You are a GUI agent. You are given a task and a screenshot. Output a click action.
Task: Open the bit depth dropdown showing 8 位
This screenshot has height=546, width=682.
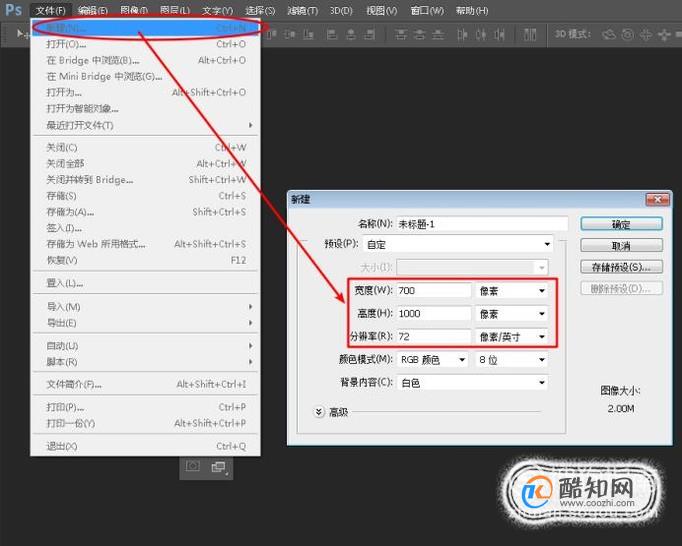512,359
